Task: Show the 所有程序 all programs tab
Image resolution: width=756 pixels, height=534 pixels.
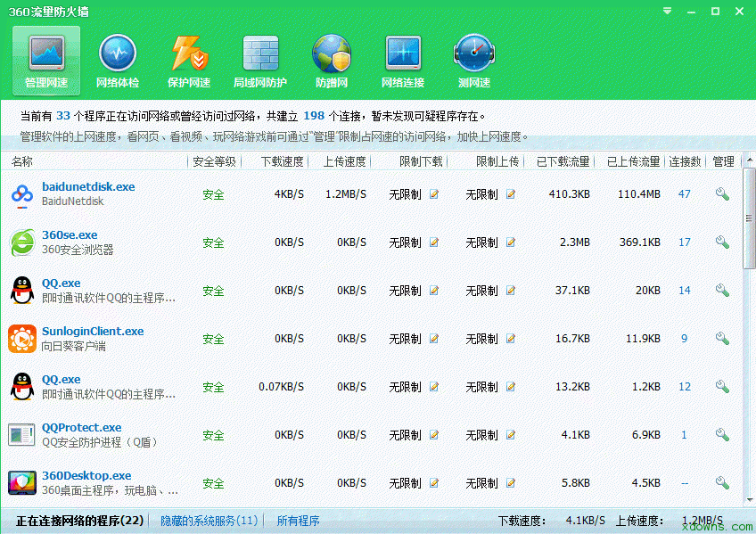Action: (x=298, y=521)
